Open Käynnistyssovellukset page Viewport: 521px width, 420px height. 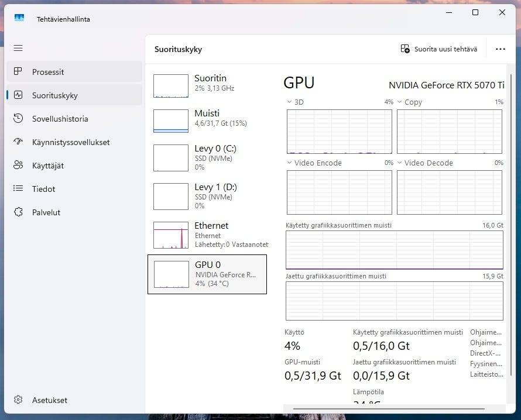pyautogui.click(x=74, y=142)
